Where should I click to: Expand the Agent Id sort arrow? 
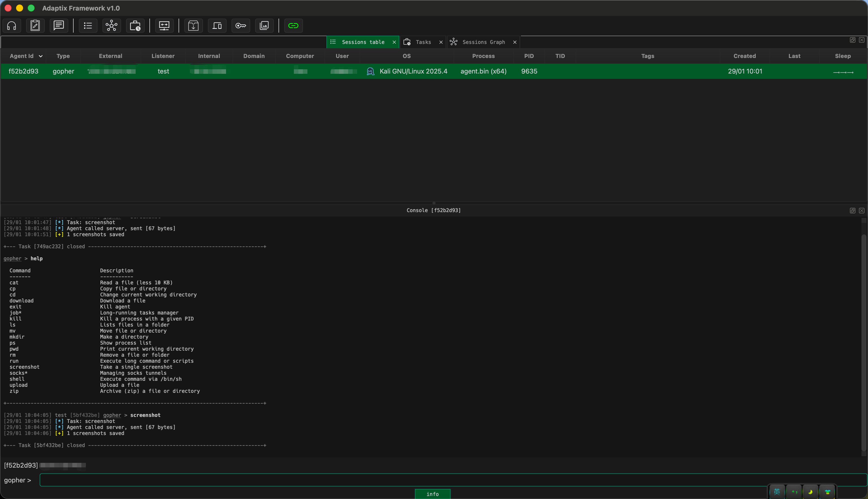(x=40, y=56)
